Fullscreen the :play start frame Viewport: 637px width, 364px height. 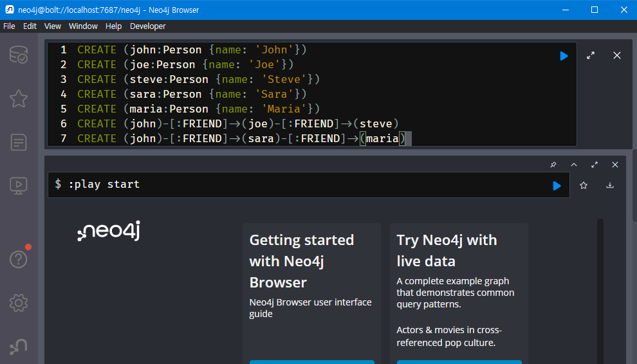coord(595,165)
